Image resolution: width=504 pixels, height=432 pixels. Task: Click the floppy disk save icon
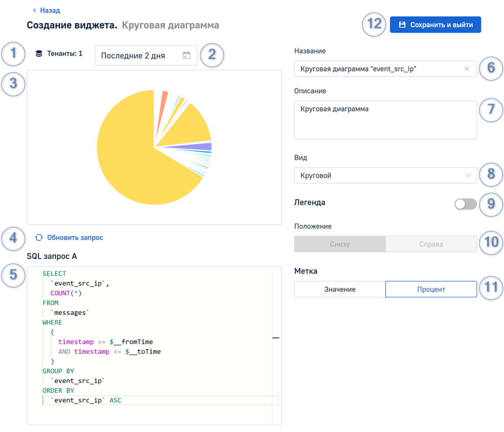[x=402, y=25]
